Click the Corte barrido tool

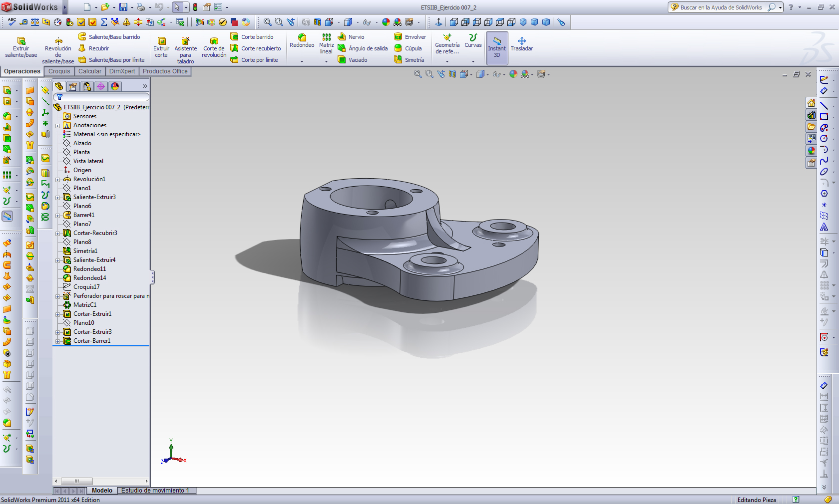pos(252,37)
